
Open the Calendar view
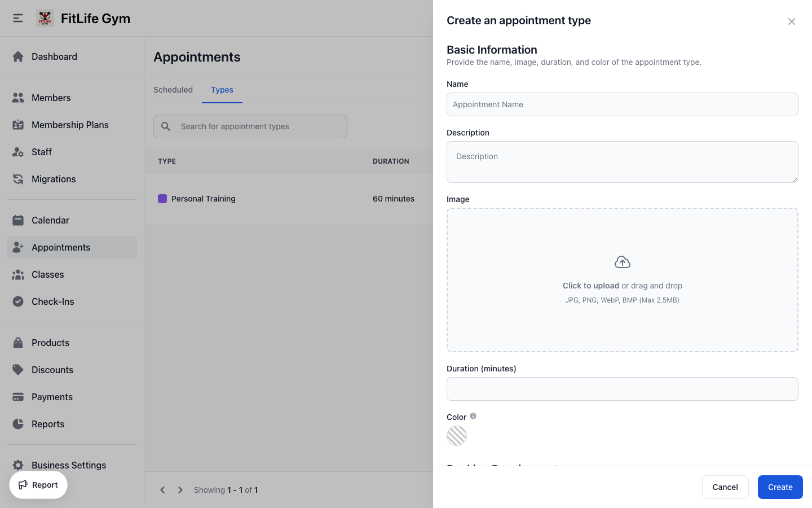[x=50, y=220]
